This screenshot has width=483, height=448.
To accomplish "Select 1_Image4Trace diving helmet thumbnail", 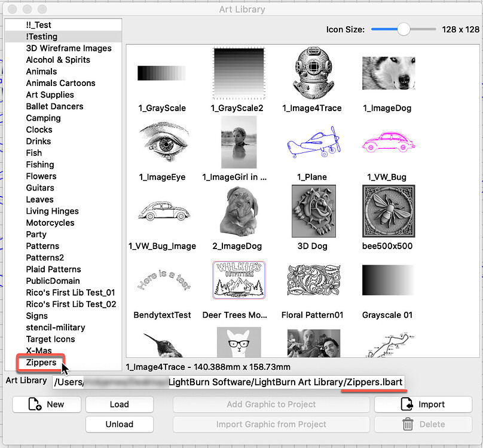I will [314, 73].
